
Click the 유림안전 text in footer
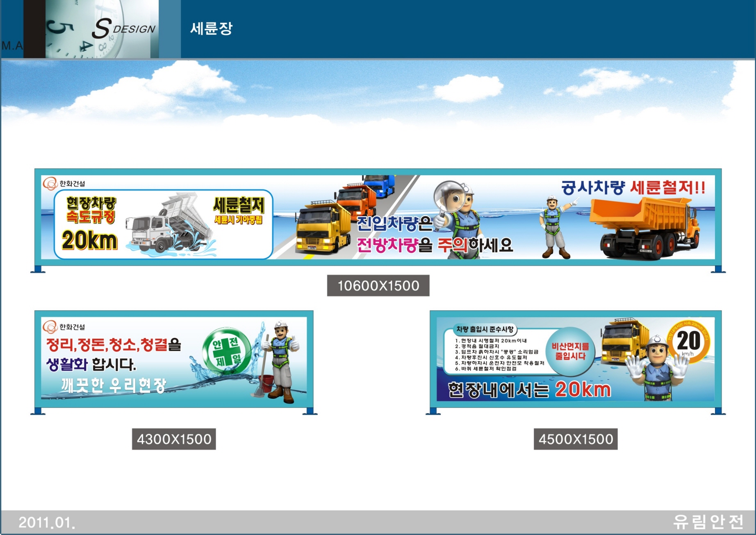(x=708, y=522)
